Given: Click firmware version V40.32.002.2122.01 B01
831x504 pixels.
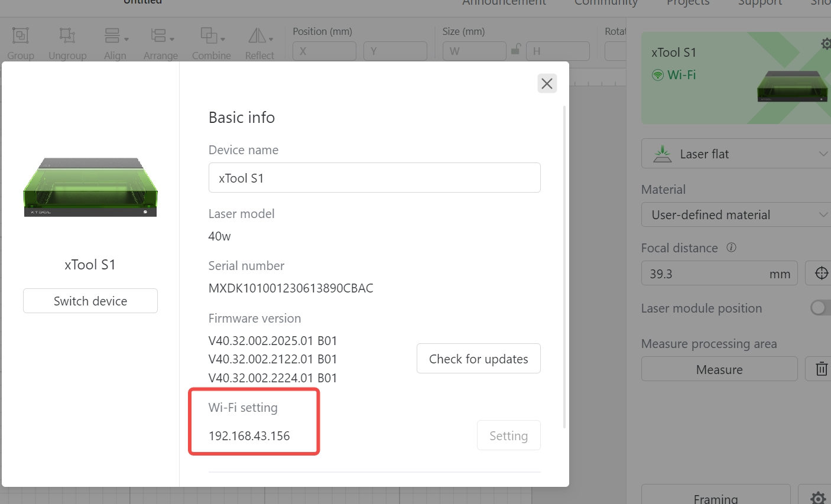Looking at the screenshot, I should [273, 359].
